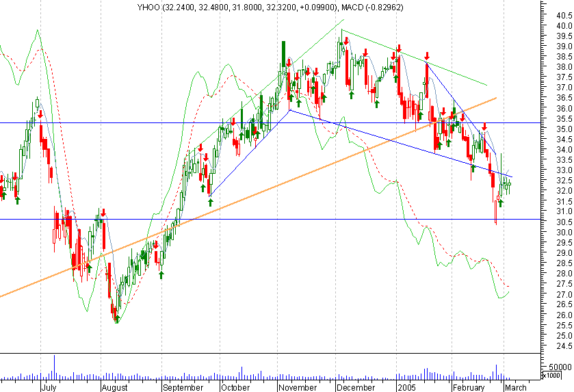Click the 33.5 price label on the scale

pos(564,160)
